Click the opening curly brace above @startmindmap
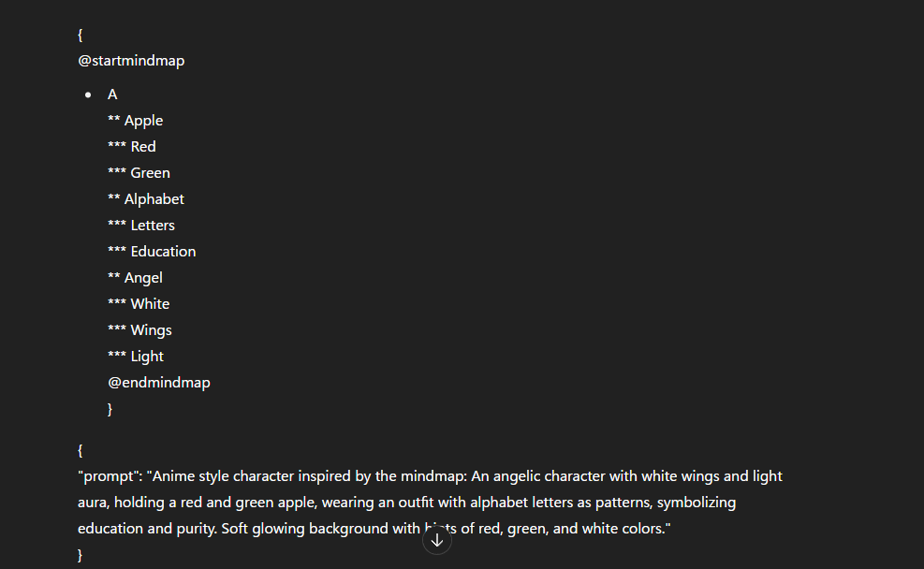924x569 pixels. click(81, 35)
